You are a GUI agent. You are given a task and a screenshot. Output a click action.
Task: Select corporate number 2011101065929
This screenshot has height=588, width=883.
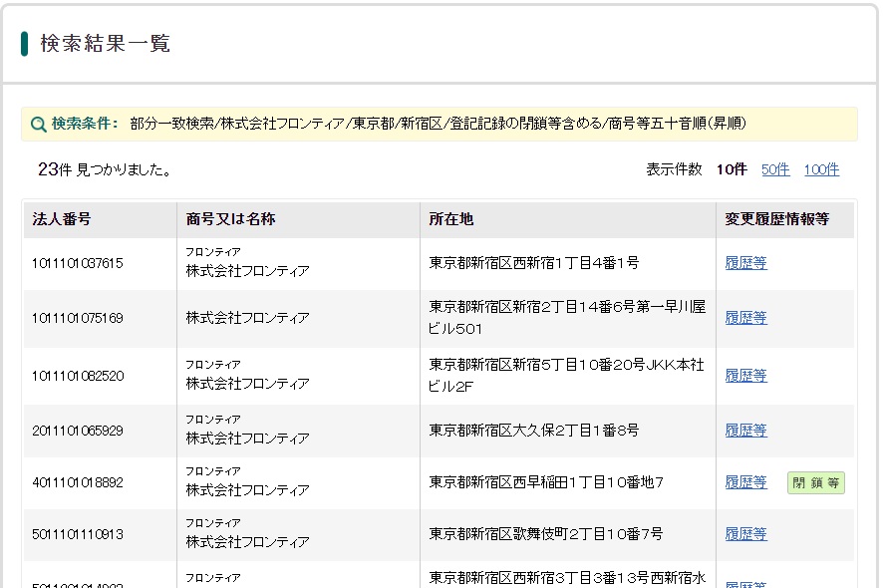click(x=77, y=431)
